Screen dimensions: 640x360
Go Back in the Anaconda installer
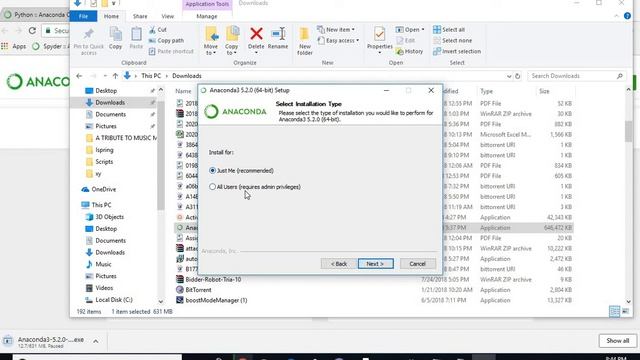pyautogui.click(x=338, y=264)
